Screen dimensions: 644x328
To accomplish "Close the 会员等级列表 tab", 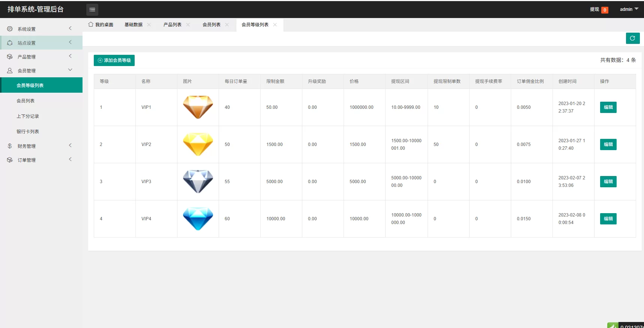I will coord(275,25).
